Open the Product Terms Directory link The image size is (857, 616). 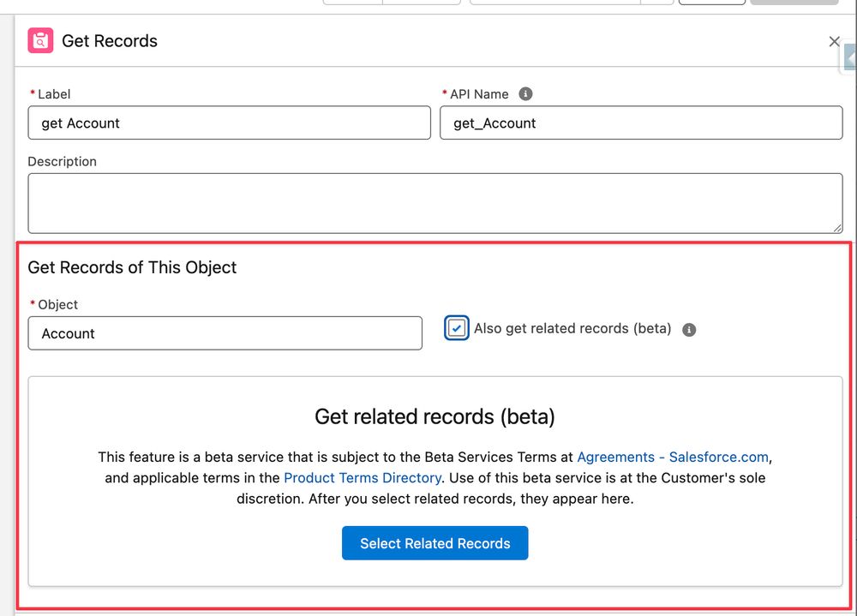[x=363, y=478]
